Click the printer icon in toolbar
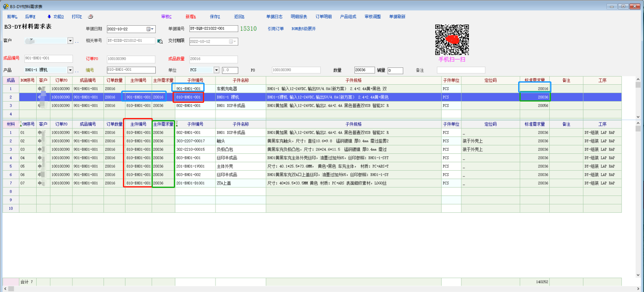 [90, 17]
